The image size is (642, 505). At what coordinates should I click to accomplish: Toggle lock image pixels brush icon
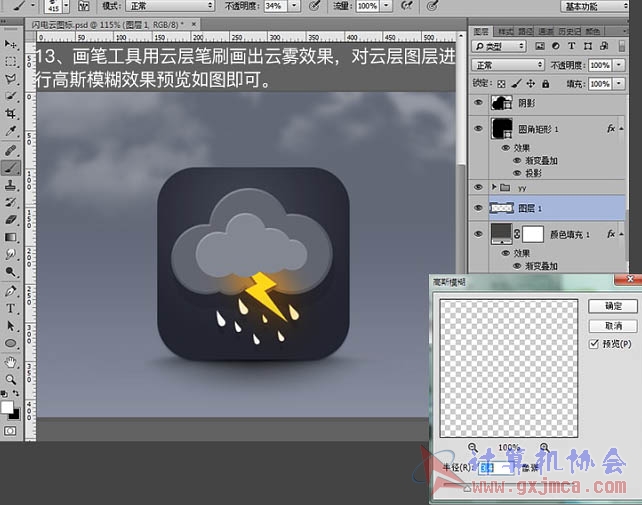pos(516,84)
